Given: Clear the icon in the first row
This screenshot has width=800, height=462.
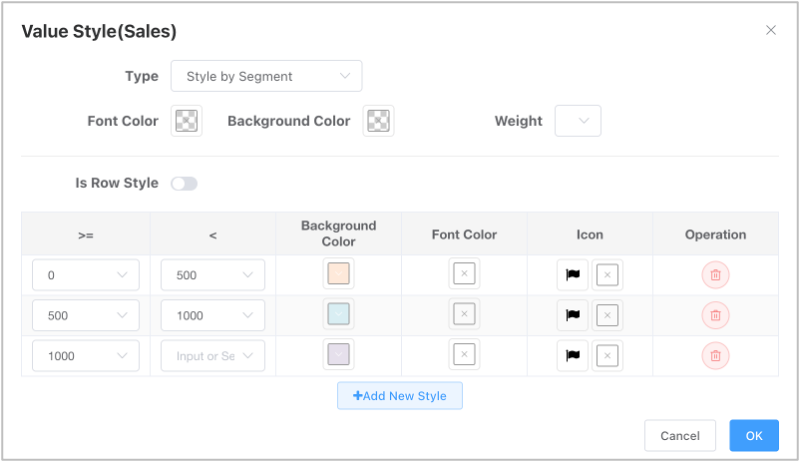Looking at the screenshot, I should coord(607,275).
